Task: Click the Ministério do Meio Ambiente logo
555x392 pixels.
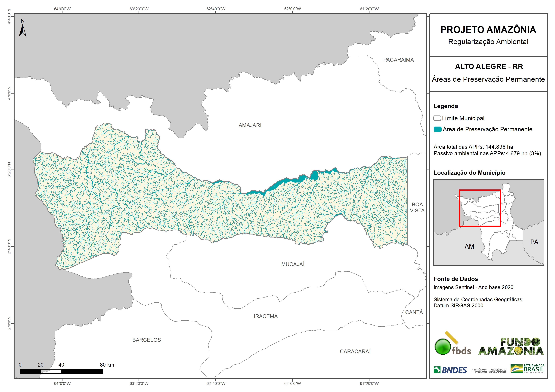Action: (498, 371)
